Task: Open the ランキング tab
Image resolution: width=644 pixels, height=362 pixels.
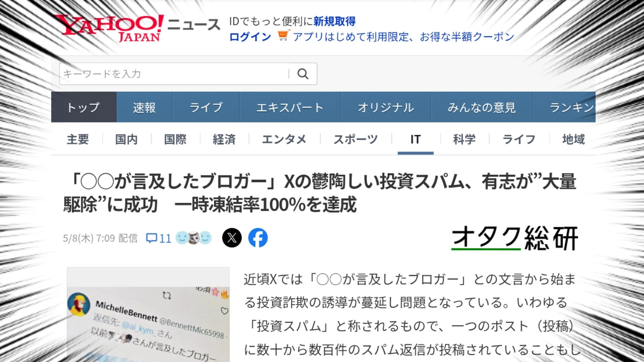Action: 564,107
